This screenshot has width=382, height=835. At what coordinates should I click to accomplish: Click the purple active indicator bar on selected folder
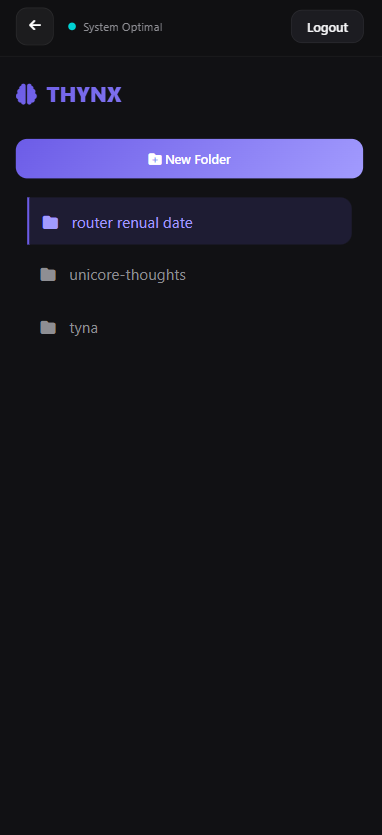click(28, 221)
